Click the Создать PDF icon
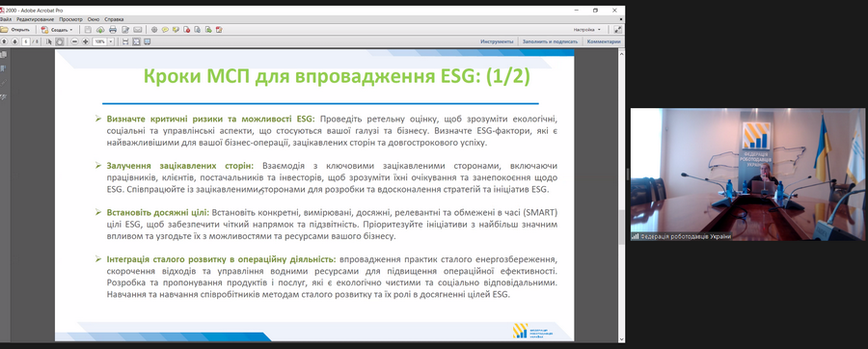Screen dimensions: 868x349 (44, 30)
